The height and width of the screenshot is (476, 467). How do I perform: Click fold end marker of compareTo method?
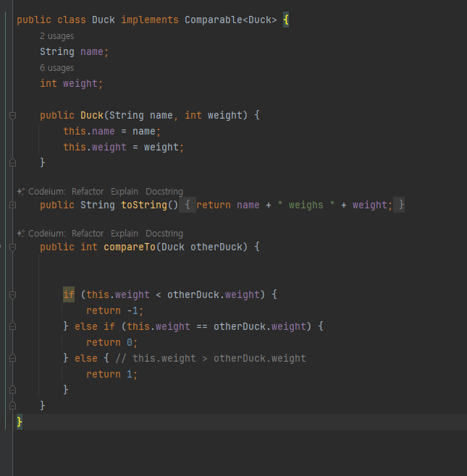[12, 406]
